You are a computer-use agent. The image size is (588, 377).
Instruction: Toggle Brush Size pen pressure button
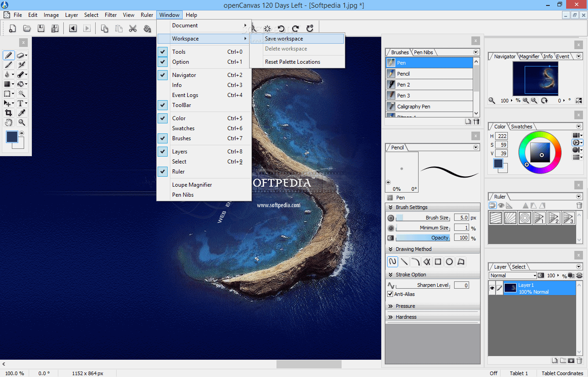[x=391, y=218]
